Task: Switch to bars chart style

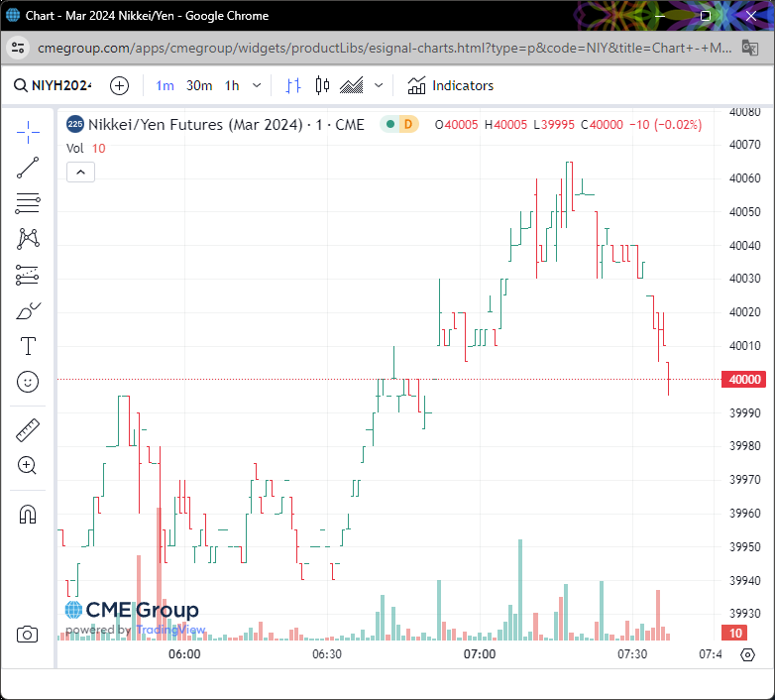Action: 293,85
